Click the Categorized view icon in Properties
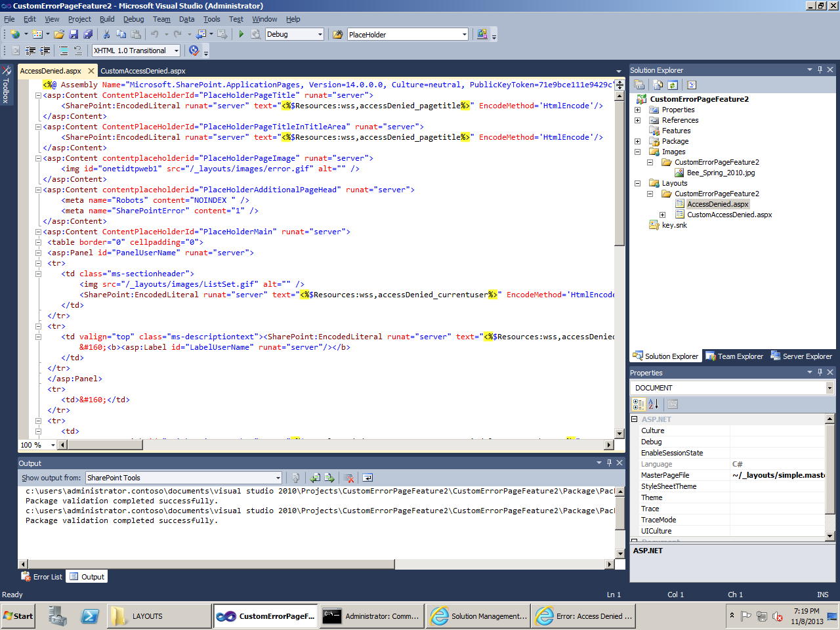The width and height of the screenshot is (840, 630). [x=639, y=404]
